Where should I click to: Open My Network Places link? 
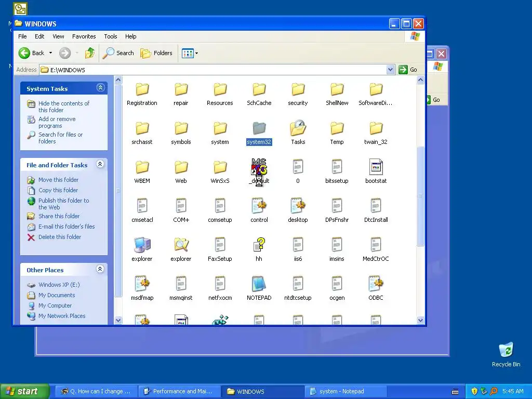[x=62, y=316]
